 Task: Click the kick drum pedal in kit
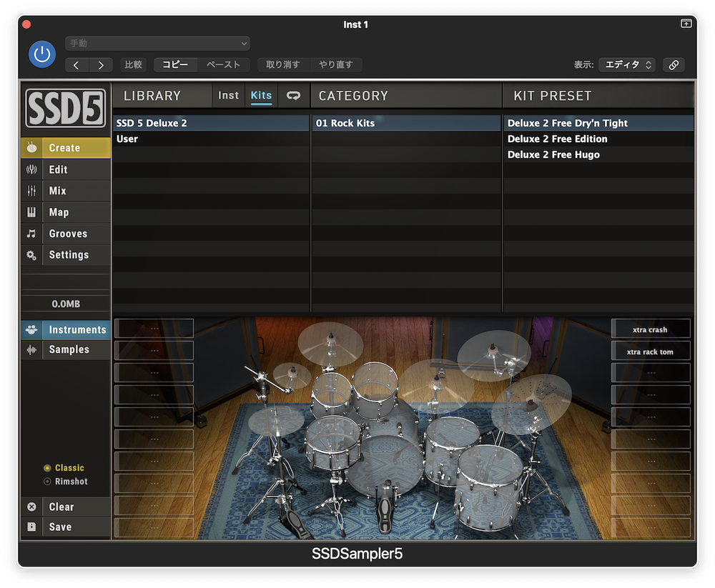coord(385,507)
